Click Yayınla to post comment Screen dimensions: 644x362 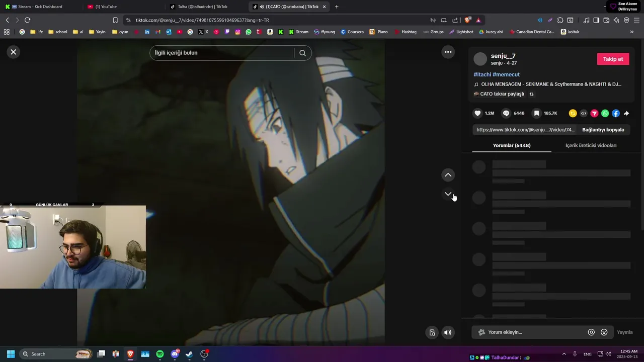point(625,332)
